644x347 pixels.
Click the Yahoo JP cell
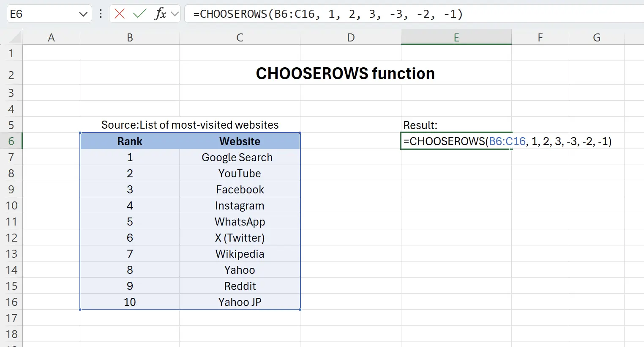pyautogui.click(x=240, y=302)
